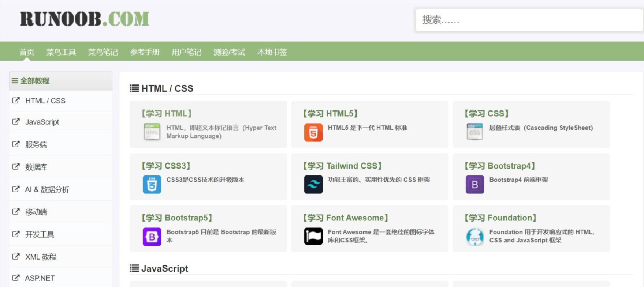Open the 首页 navigation tab
Viewport: 644px width, 287px height.
coord(27,52)
